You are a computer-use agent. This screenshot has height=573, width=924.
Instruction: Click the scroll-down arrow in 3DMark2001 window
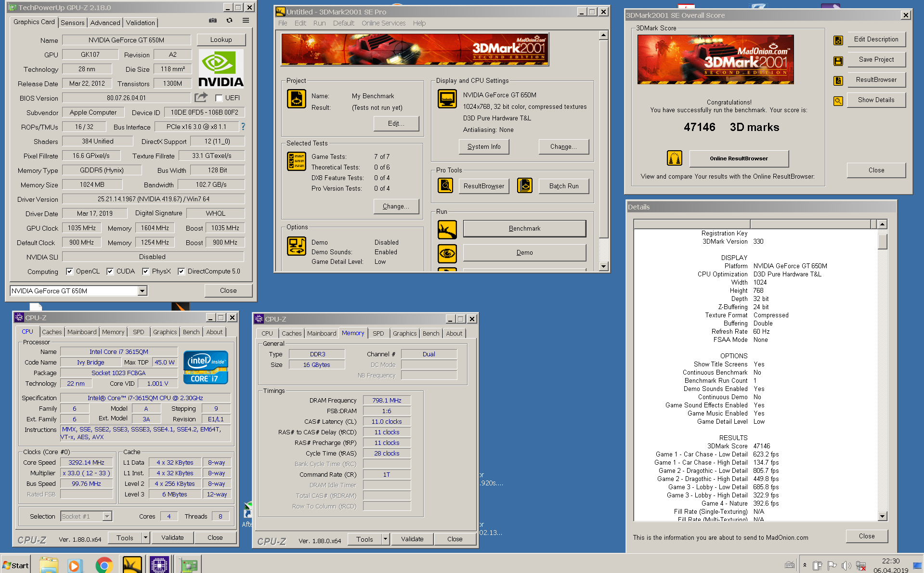click(x=603, y=266)
